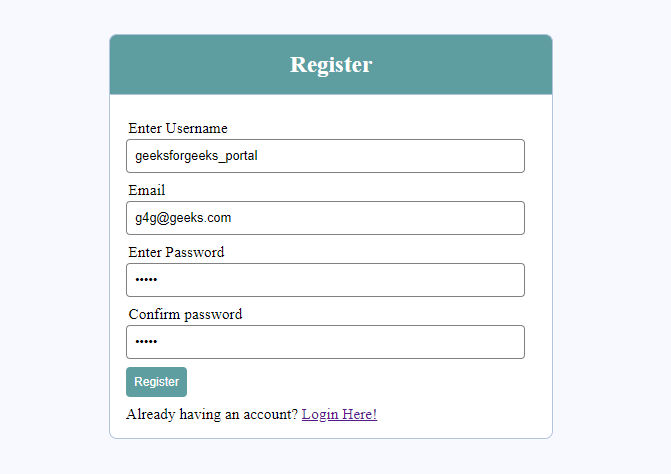Click the teal header banner beside Register title
This screenshot has height=474, width=671.
click(470, 65)
